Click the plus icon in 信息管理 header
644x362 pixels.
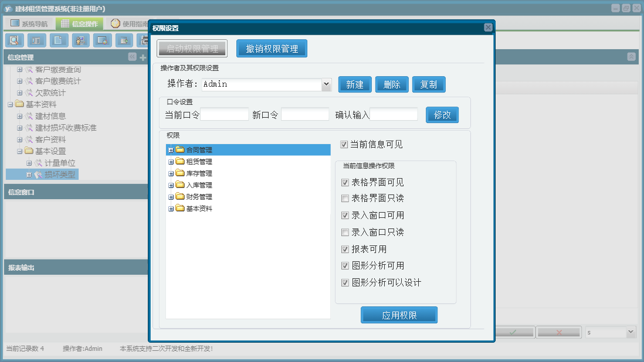point(143,57)
